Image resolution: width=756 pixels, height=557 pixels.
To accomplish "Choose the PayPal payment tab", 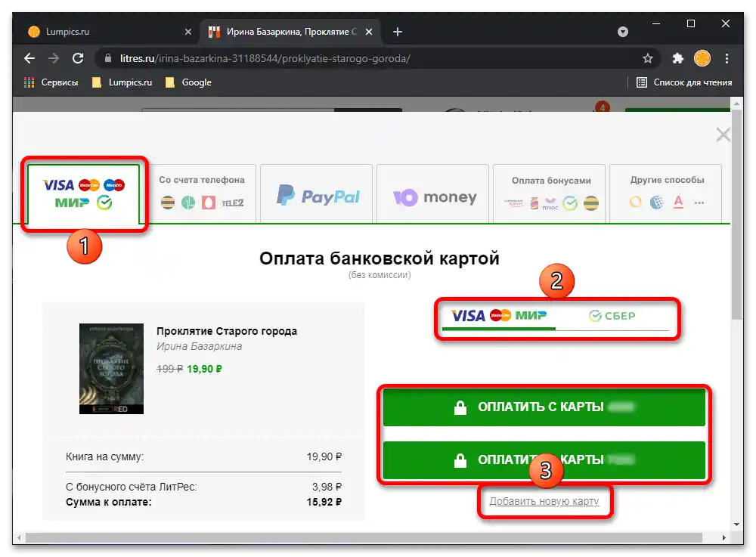I will pyautogui.click(x=316, y=193).
